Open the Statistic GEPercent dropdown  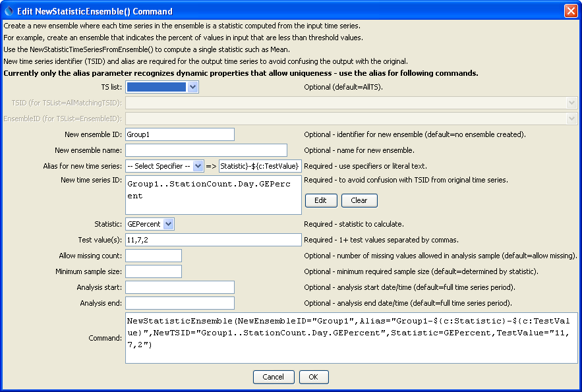point(169,224)
